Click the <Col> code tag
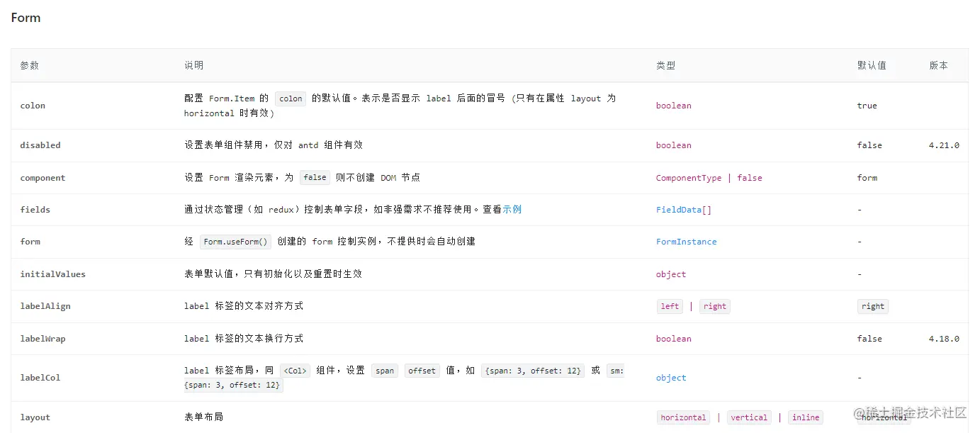Viewport: 980px width, 433px height. (x=295, y=371)
